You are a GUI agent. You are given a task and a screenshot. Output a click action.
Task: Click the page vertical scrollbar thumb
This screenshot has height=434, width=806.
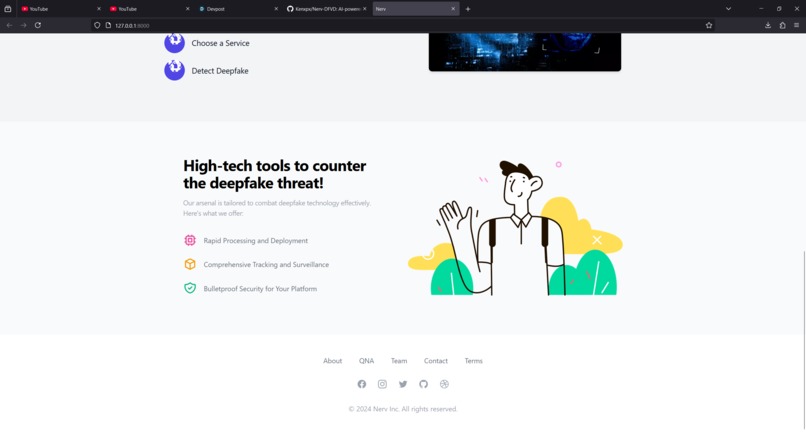click(x=804, y=339)
